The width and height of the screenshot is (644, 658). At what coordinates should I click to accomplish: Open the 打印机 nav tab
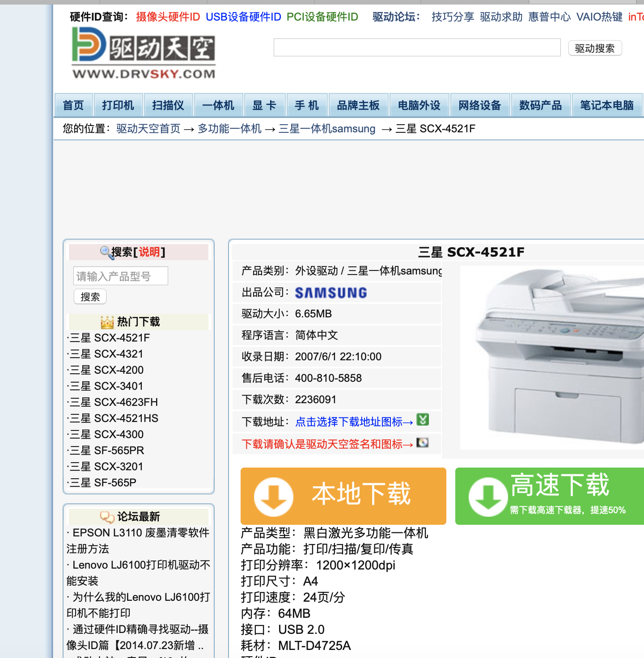(x=118, y=105)
